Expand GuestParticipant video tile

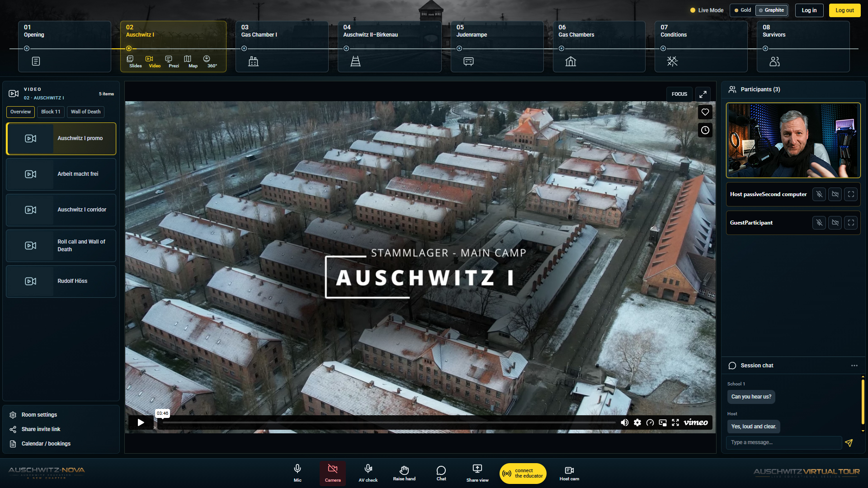point(851,223)
